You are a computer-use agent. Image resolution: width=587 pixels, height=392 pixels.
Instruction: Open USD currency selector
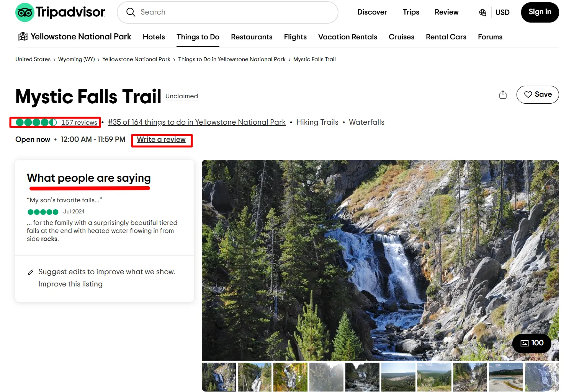pyautogui.click(x=502, y=13)
